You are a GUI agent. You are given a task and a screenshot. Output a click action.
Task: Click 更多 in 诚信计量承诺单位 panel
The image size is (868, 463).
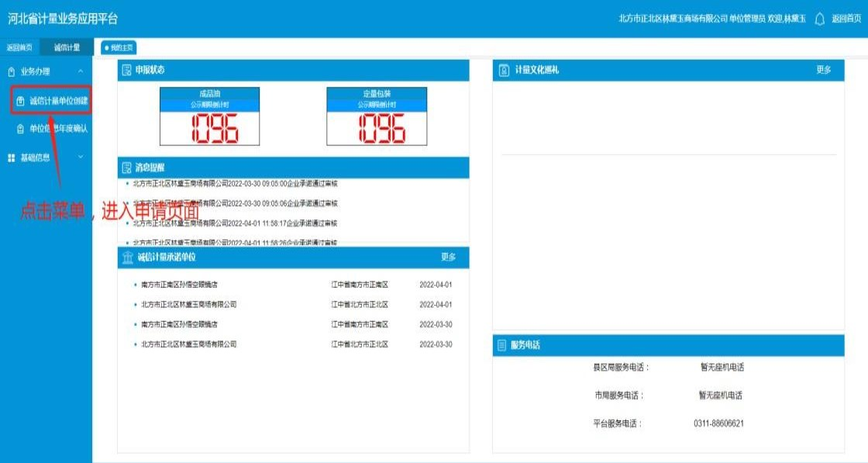pos(449,257)
